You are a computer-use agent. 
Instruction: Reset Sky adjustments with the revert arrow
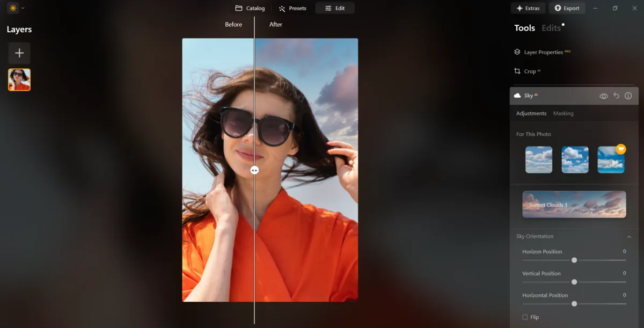tap(616, 95)
